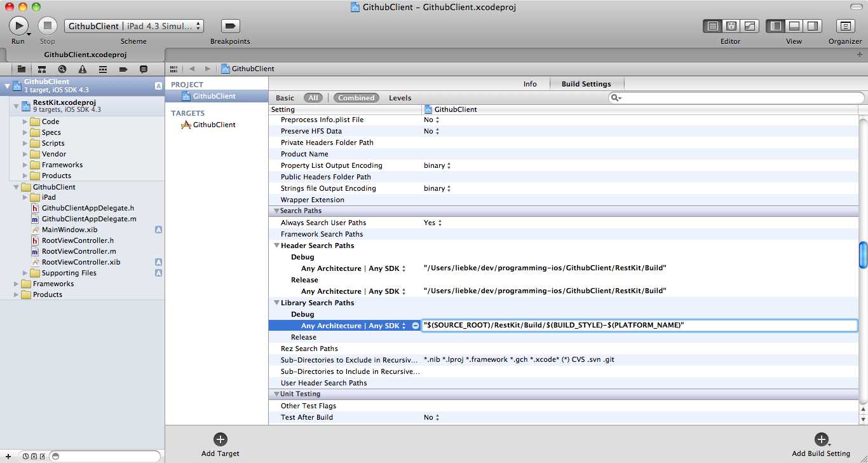Show the Log navigator

(144, 69)
